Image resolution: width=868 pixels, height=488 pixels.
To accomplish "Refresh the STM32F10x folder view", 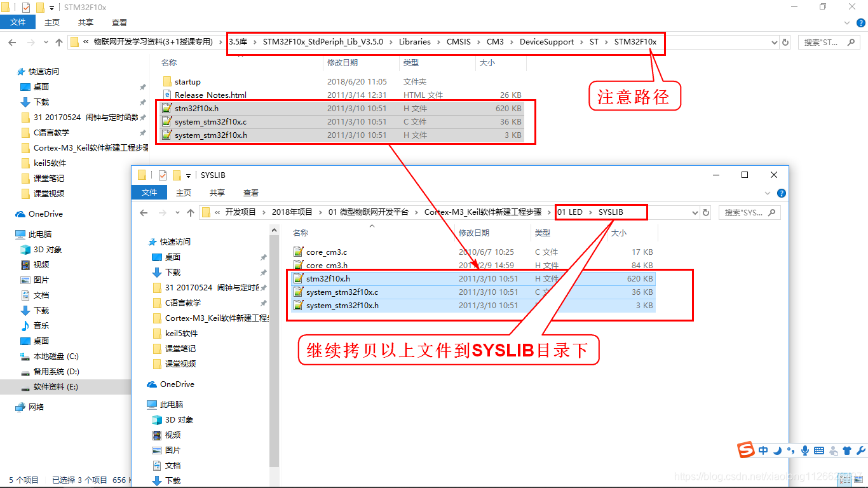I will pos(785,42).
